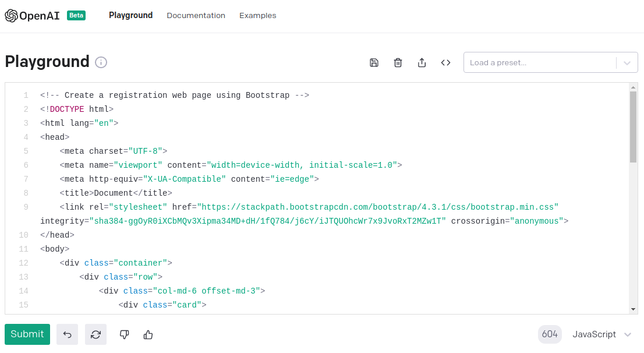Open the JavaScript language dropdown
This screenshot has height=353, width=644.
[x=601, y=334]
